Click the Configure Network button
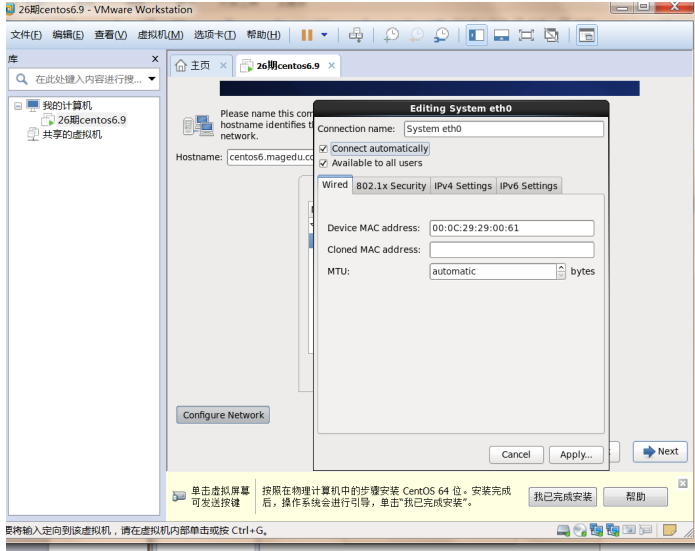This screenshot has height=551, width=695. 223,415
